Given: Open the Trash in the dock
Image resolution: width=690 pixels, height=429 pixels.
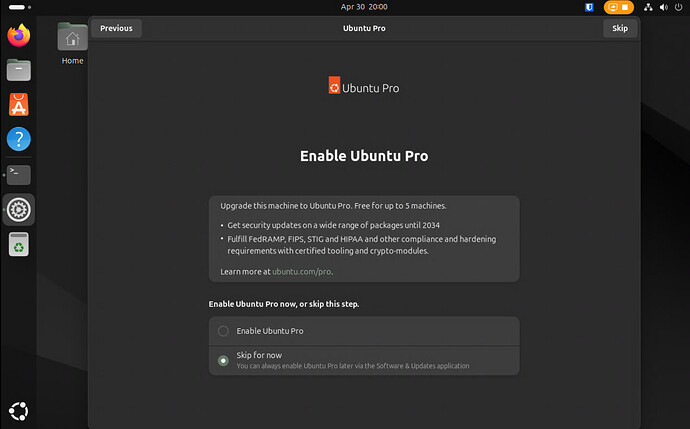Looking at the screenshot, I should click(x=18, y=244).
